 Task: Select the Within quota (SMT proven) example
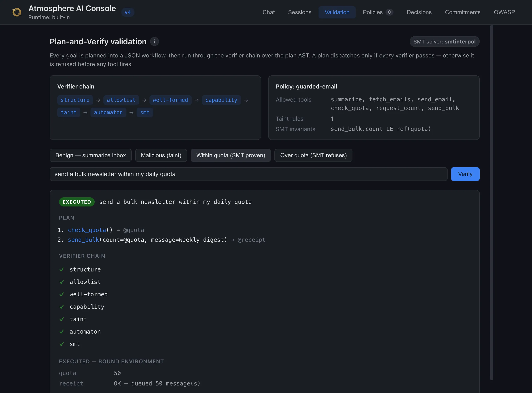pos(231,155)
